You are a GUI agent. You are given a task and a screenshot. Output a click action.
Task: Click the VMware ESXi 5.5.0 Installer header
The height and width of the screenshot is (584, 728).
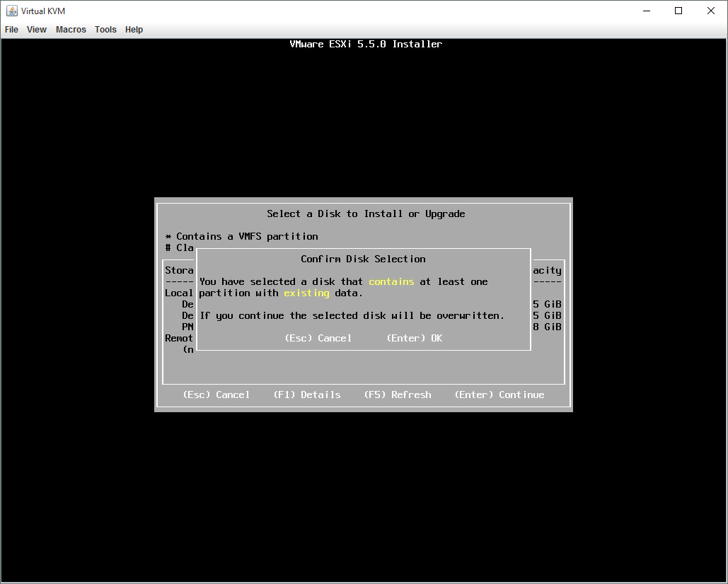366,44
